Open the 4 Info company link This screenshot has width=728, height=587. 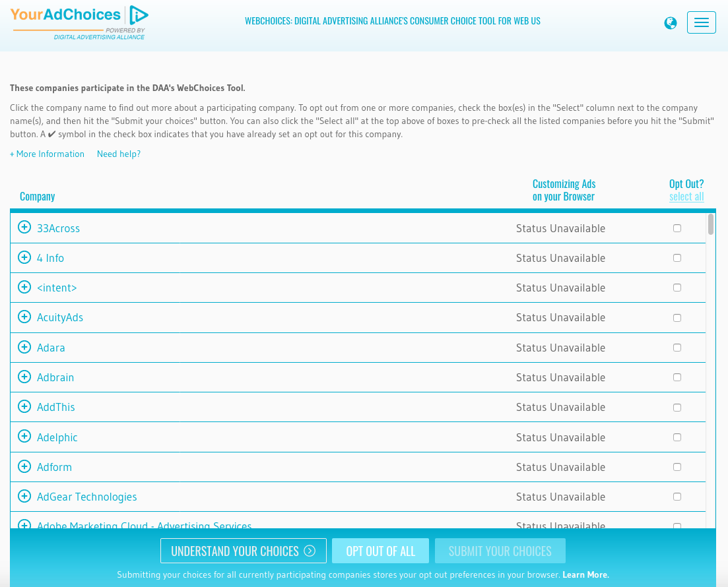point(51,258)
